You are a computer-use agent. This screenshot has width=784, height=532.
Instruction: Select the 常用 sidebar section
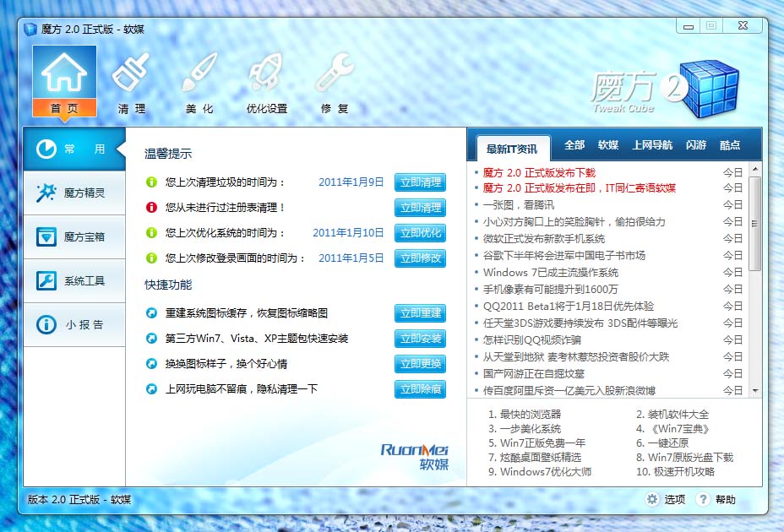click(x=74, y=149)
